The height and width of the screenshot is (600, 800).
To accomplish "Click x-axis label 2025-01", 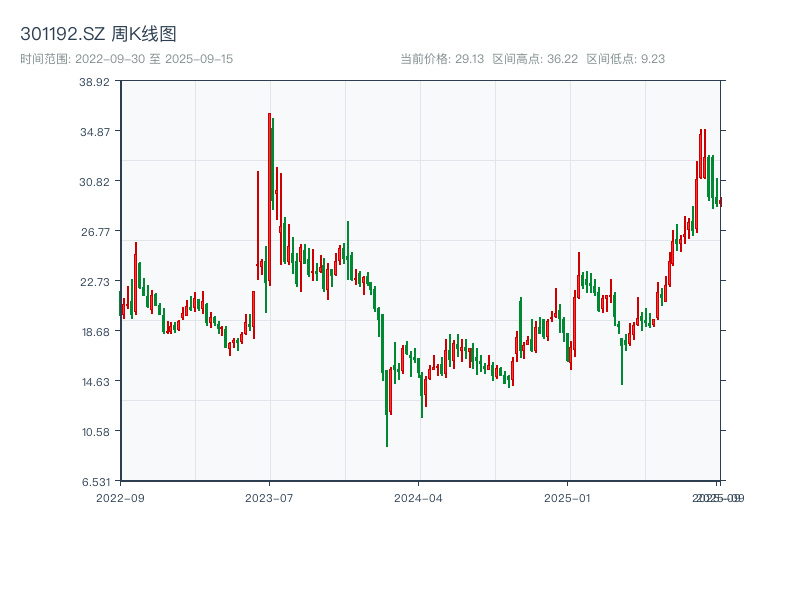I will click(x=567, y=498).
